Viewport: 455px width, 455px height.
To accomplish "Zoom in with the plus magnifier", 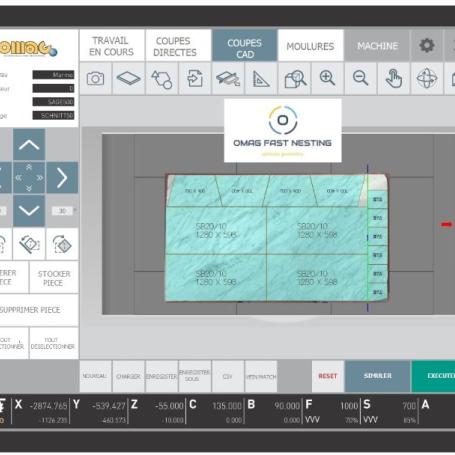I will point(327,79).
